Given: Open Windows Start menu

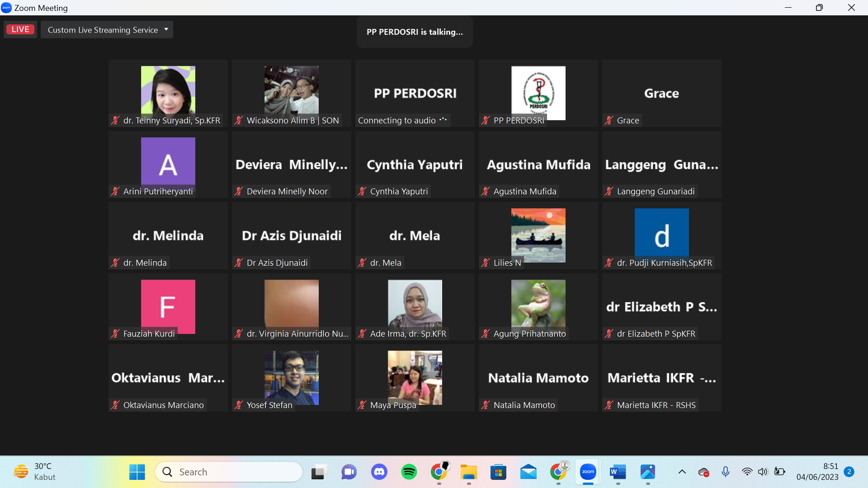Looking at the screenshot, I should tap(137, 472).
